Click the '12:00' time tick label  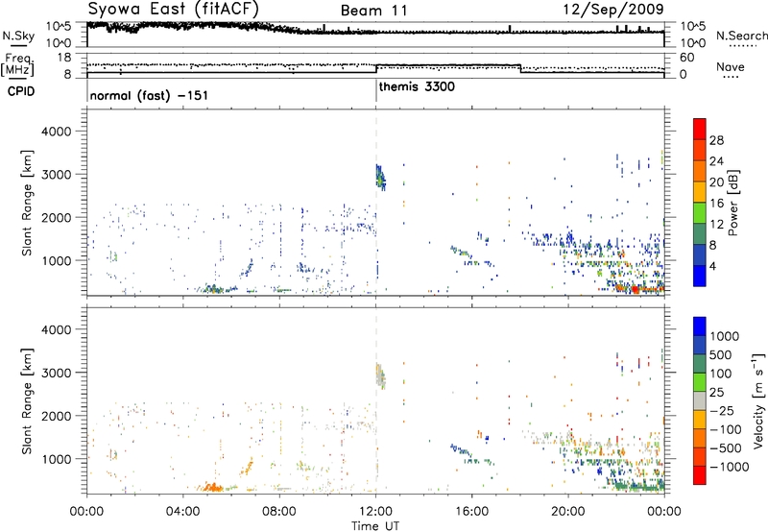pyautogui.click(x=375, y=512)
